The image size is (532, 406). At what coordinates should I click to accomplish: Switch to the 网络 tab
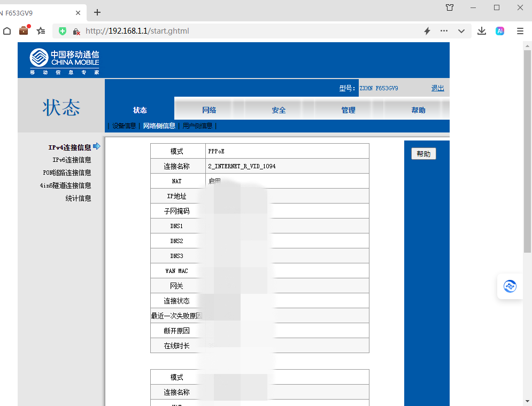click(x=209, y=110)
